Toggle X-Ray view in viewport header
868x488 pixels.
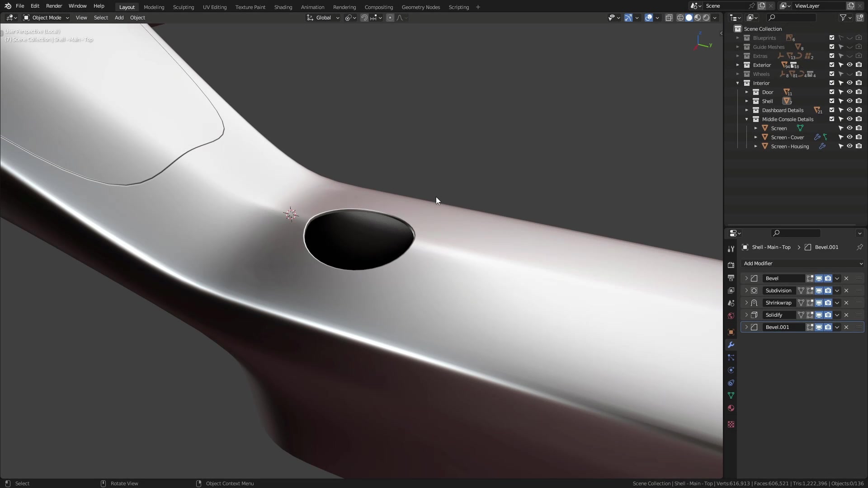(669, 18)
